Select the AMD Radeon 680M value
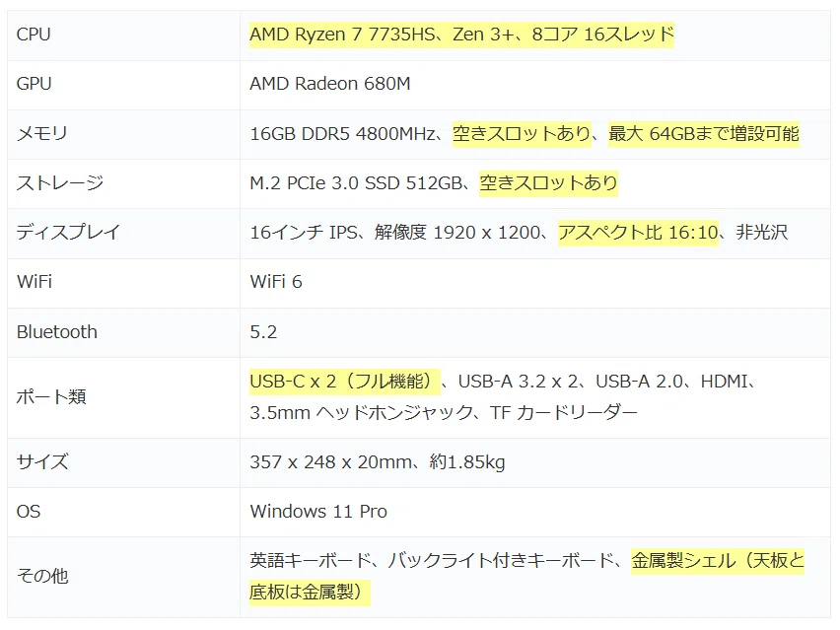Viewport: 840px width, 630px height. (330, 84)
